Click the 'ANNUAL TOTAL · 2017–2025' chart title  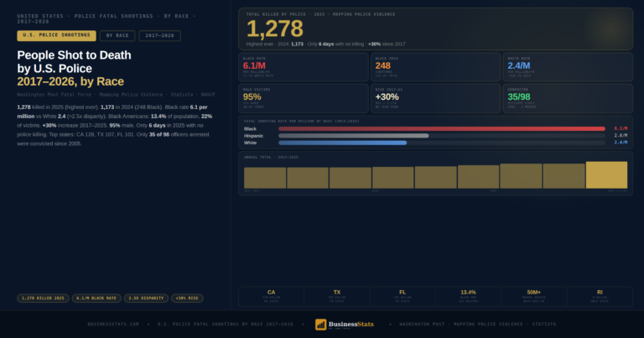pyautogui.click(x=271, y=158)
